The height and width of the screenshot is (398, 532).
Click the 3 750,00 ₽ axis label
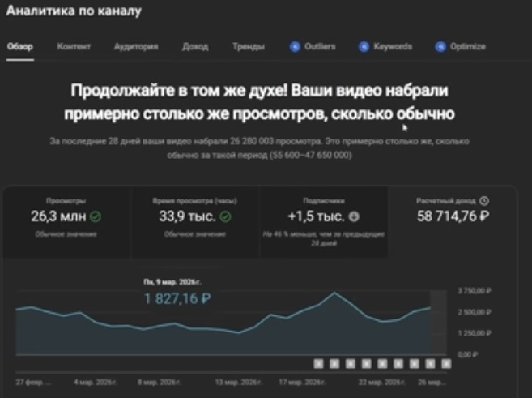click(475, 291)
